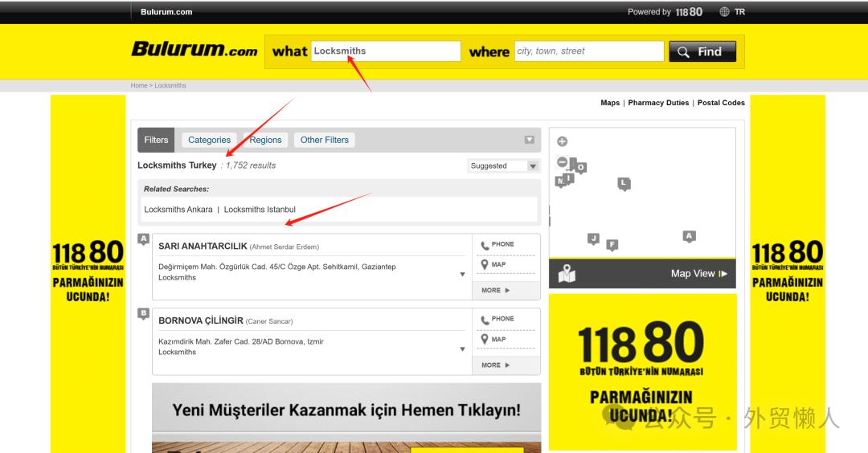Open the Suggested sort dropdown
868x453 pixels.
pyautogui.click(x=503, y=166)
